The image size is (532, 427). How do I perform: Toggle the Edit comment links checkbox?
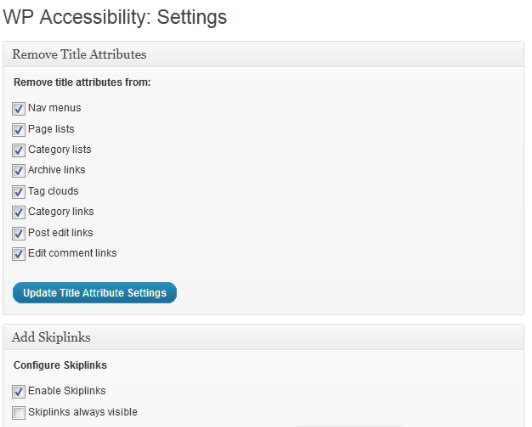pyautogui.click(x=19, y=254)
